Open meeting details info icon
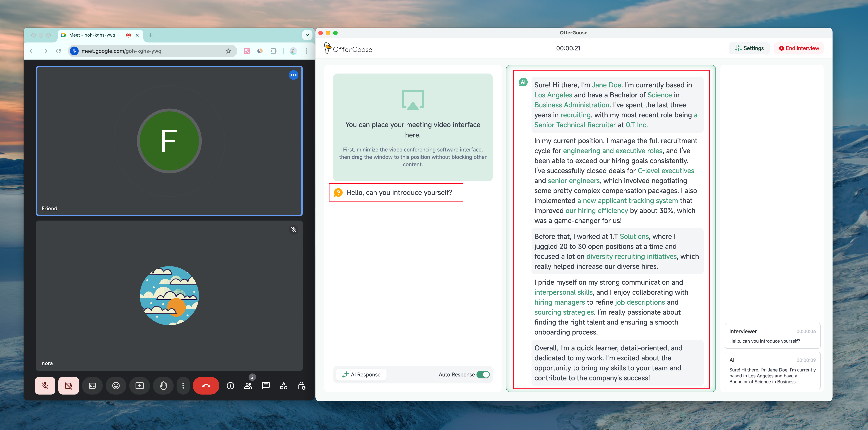The height and width of the screenshot is (430, 868). coord(230,385)
